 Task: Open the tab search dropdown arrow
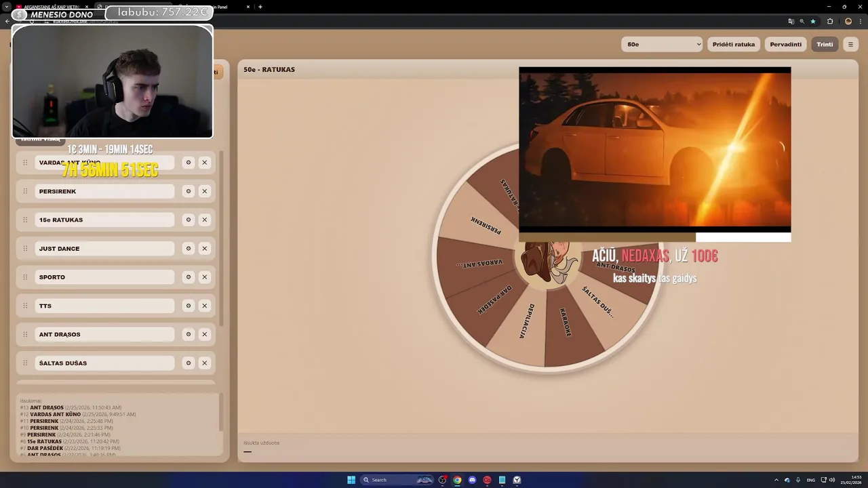(6, 7)
